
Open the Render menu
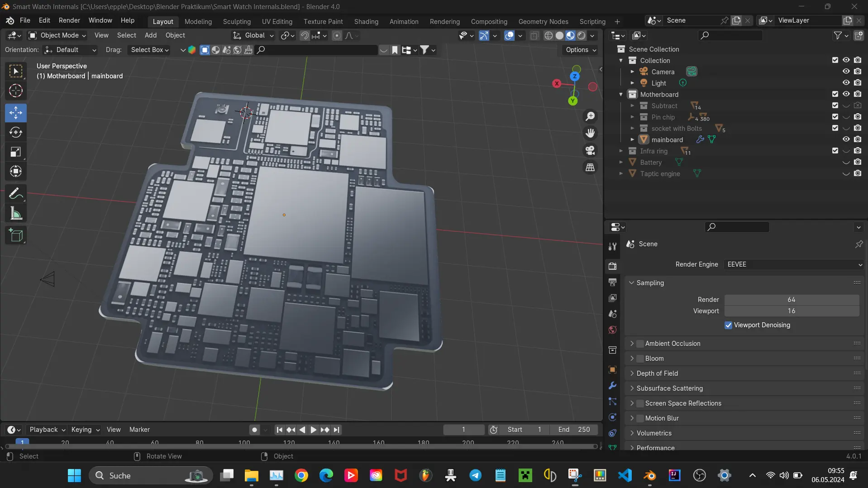(69, 21)
